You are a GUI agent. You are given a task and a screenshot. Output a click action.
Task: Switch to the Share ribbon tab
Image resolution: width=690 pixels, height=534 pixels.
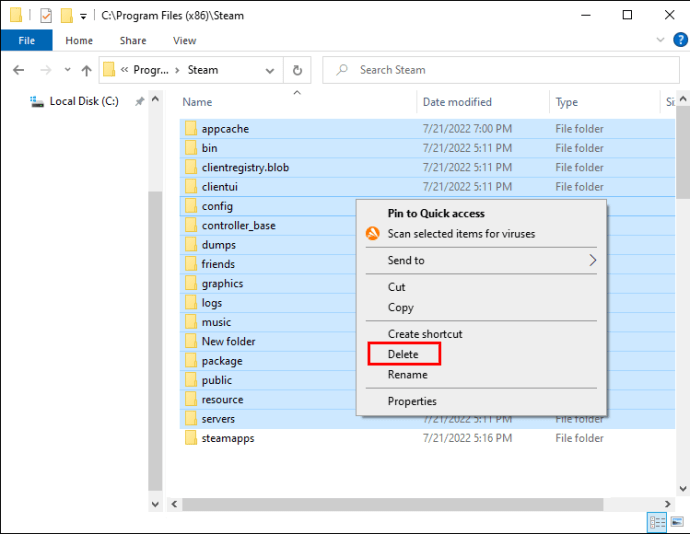(x=133, y=41)
